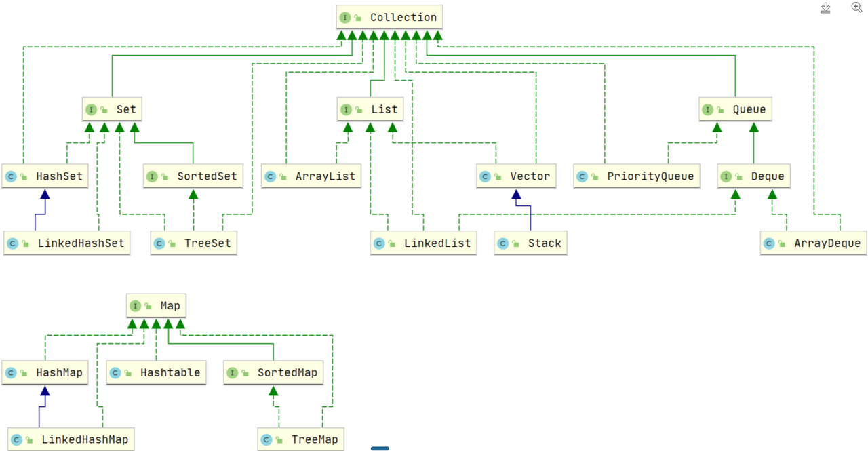Click the interface icon in Map node

click(135, 306)
